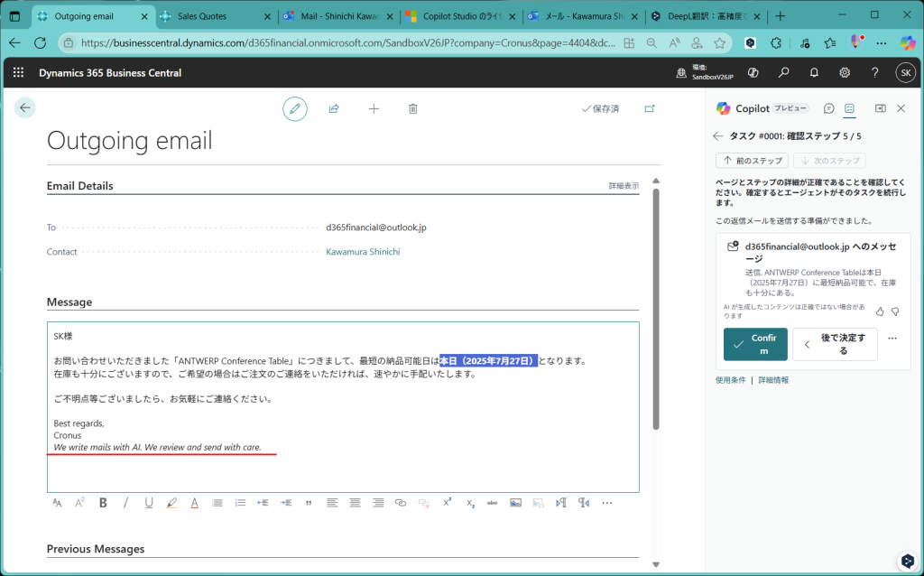Image resolution: width=924 pixels, height=576 pixels.
Task: Insert an image into the message
Action: click(x=515, y=503)
